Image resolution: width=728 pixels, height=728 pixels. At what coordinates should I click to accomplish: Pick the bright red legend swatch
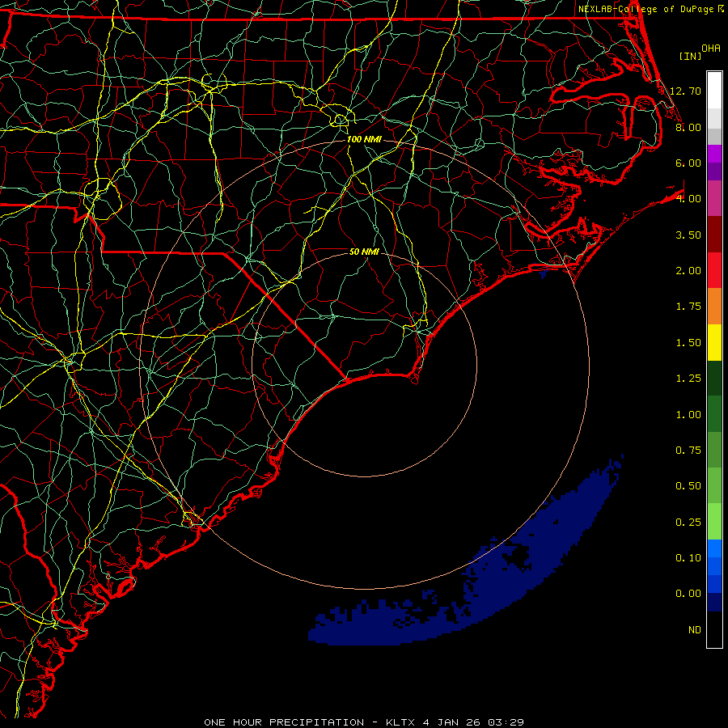pos(714,270)
